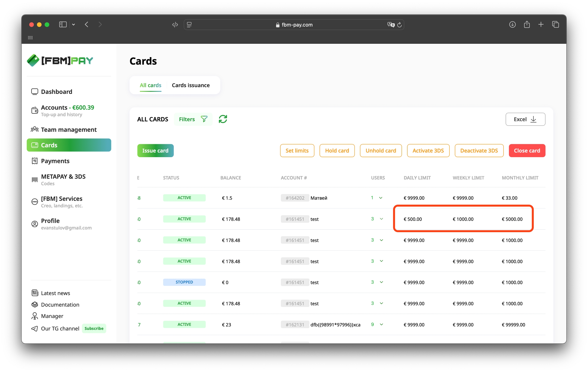This screenshot has width=588, height=372.
Task: Open Team management in sidebar
Action: 69,130
